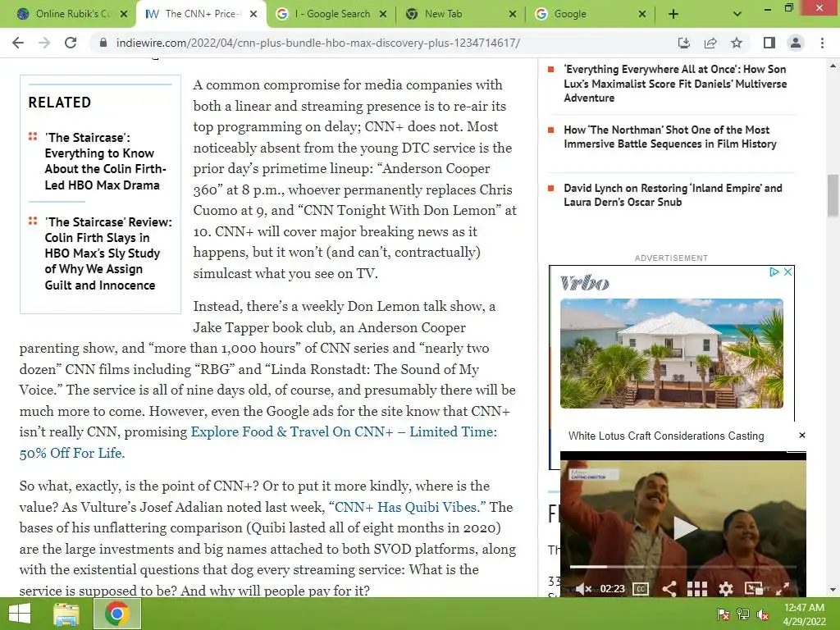
Task: Close the Google Search tab
Action: [383, 14]
